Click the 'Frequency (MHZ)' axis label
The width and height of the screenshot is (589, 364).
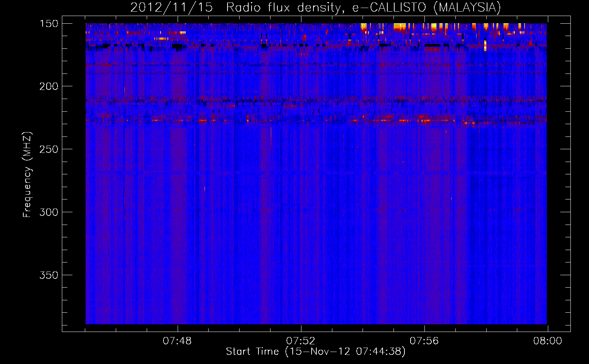pos(27,175)
